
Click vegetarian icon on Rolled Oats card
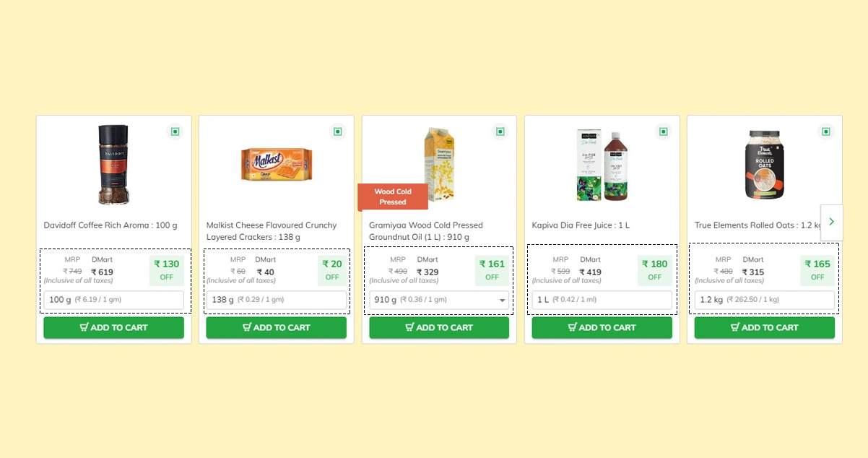tap(825, 131)
